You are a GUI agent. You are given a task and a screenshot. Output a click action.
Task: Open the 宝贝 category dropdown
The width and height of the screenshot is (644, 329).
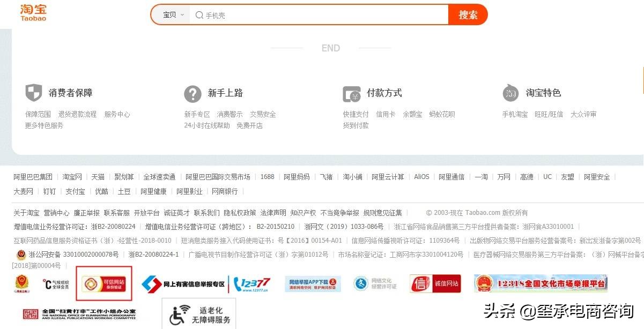[171, 15]
